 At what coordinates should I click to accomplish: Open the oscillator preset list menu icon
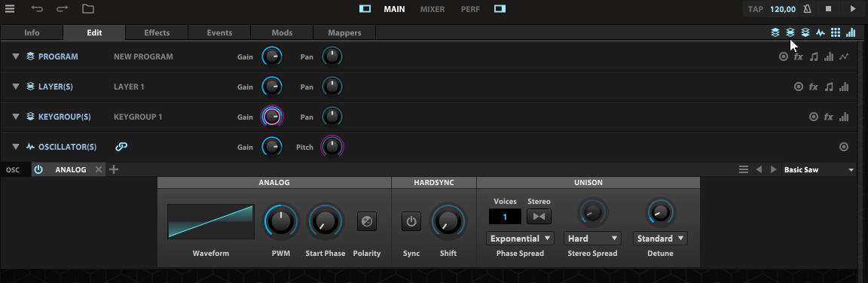click(744, 169)
